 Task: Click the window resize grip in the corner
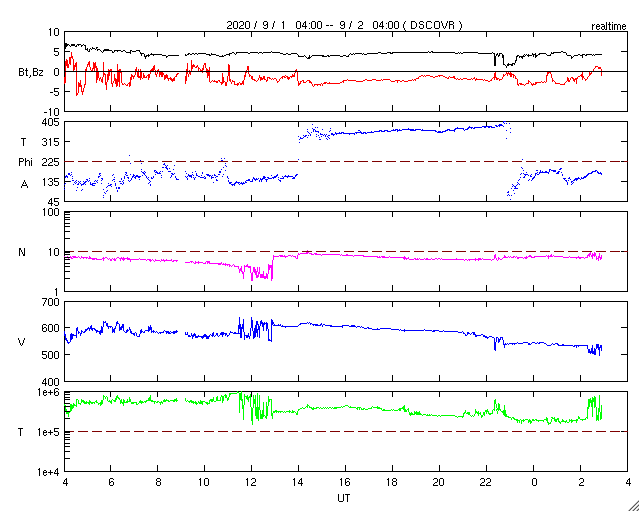pyautogui.click(x=633, y=505)
